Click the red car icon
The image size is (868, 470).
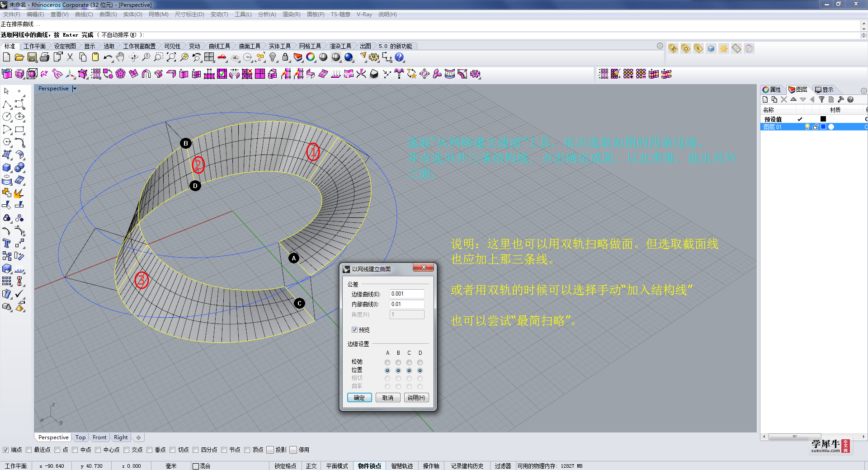click(x=222, y=57)
